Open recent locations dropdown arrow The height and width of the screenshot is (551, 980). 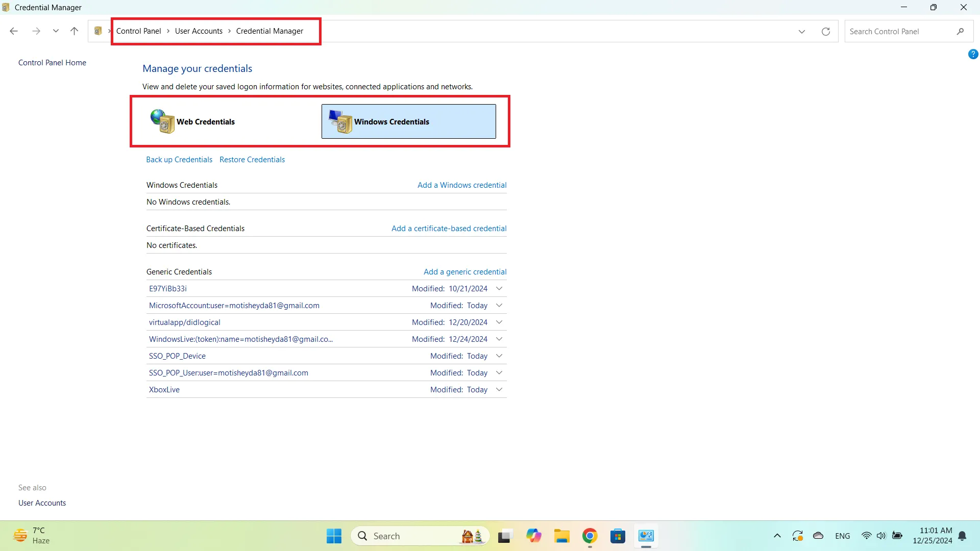coord(56,31)
